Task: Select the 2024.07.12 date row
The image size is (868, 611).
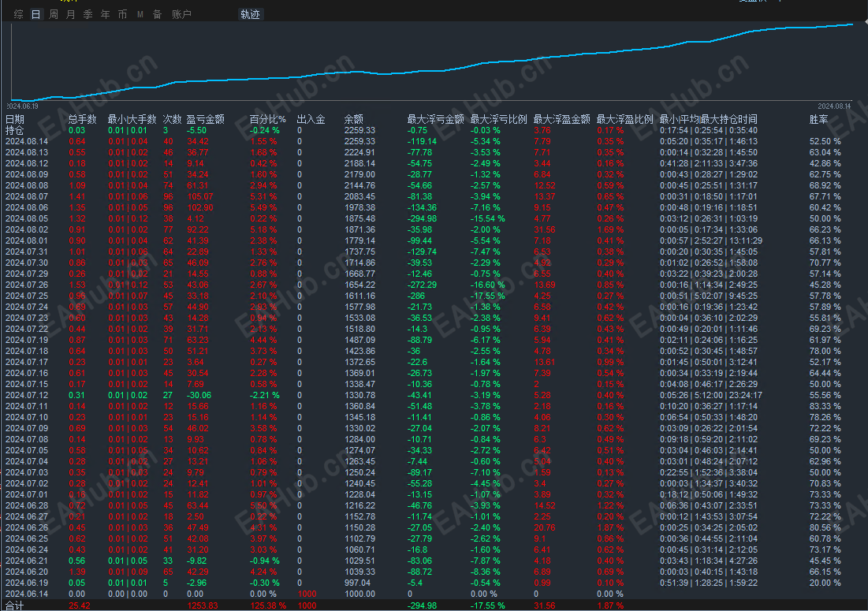Action: pyautogui.click(x=27, y=395)
